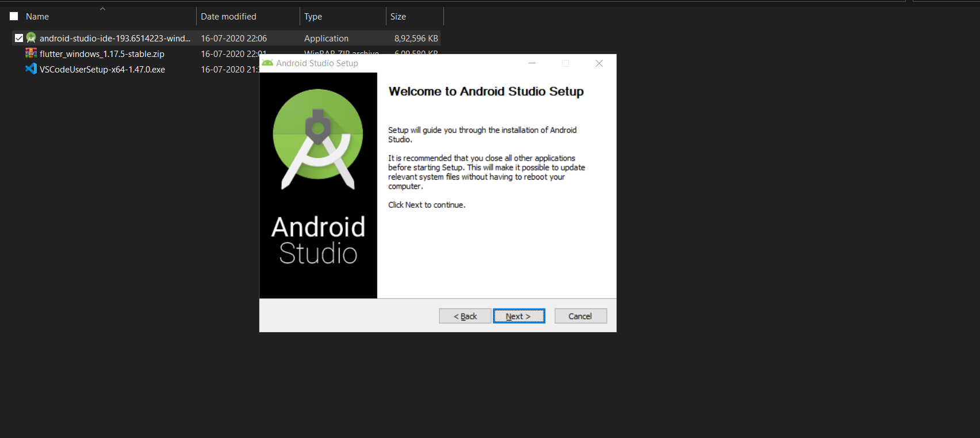Screen dimensions: 980x438
Task: Sort files by Size column header
Action: point(398,17)
